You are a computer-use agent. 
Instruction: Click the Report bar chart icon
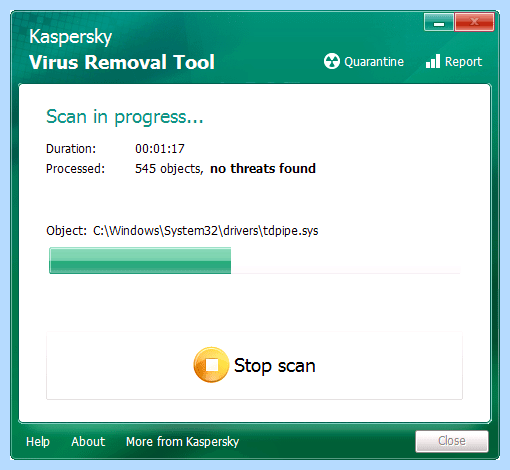(x=433, y=61)
